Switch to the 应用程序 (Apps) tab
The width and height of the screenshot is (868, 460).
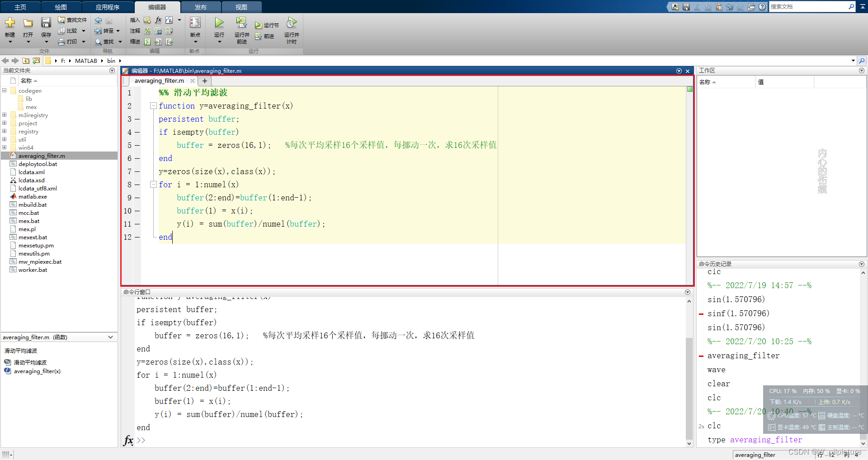click(108, 7)
